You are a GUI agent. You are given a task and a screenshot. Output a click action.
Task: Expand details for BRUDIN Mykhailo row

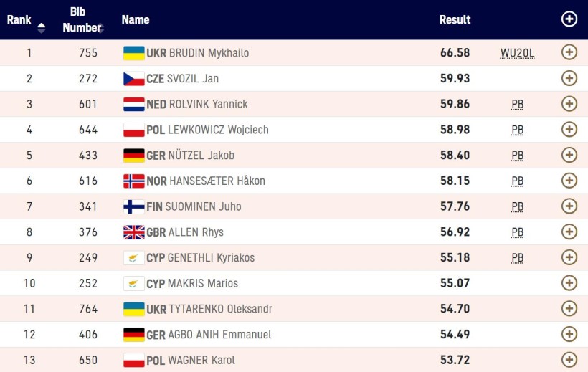pos(569,52)
